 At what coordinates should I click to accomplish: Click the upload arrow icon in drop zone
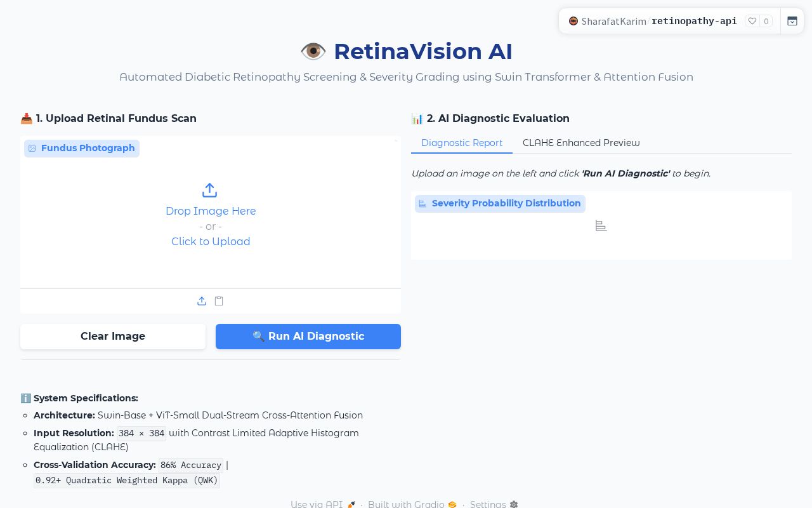(x=210, y=190)
